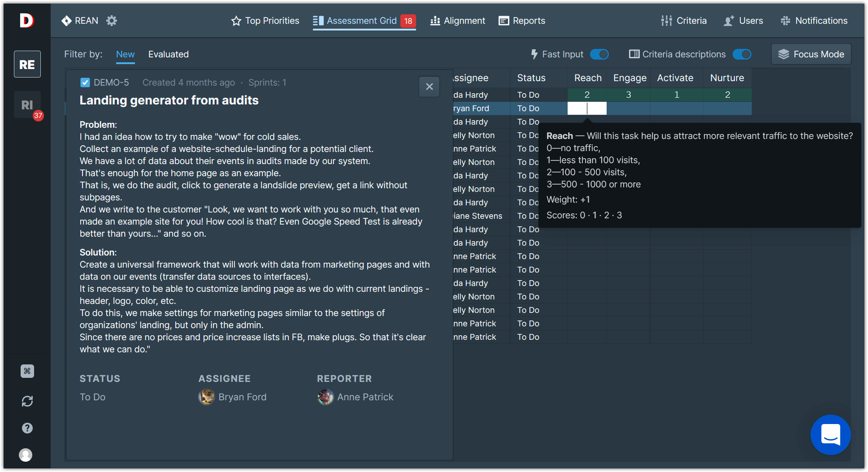Viewport: 868px width, 472px height.
Task: Open the Reports tab
Action: click(522, 21)
